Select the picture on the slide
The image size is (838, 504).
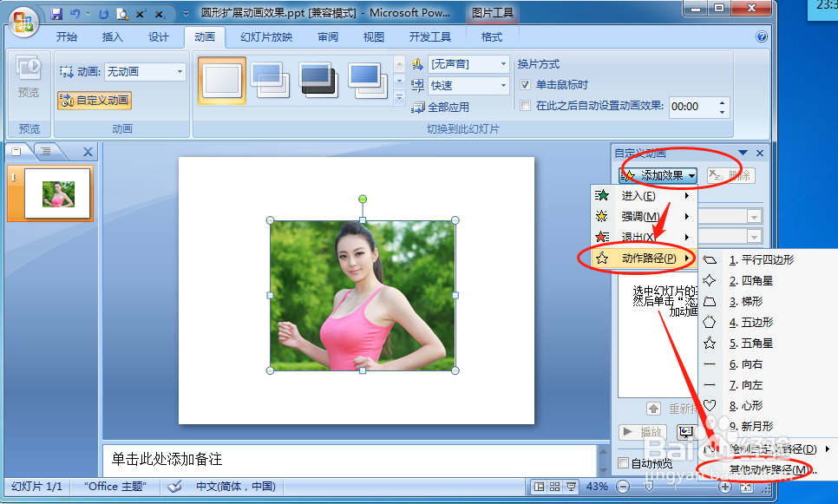(x=363, y=295)
